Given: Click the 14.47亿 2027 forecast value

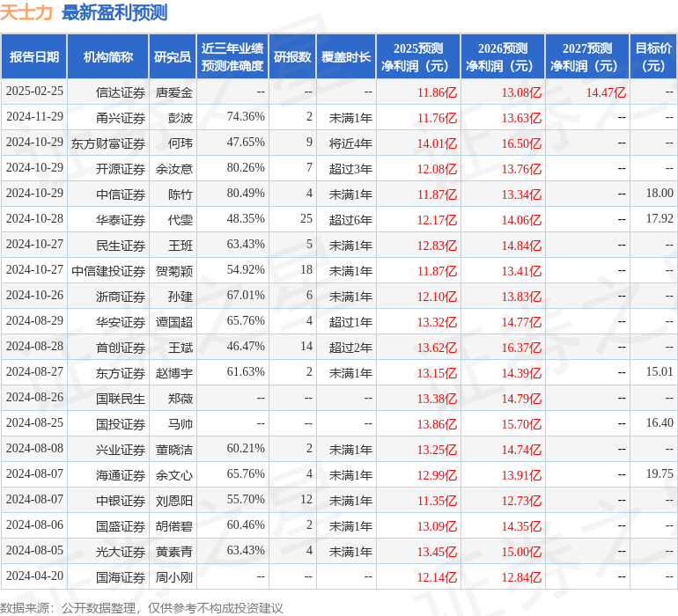Looking at the screenshot, I should (606, 92).
